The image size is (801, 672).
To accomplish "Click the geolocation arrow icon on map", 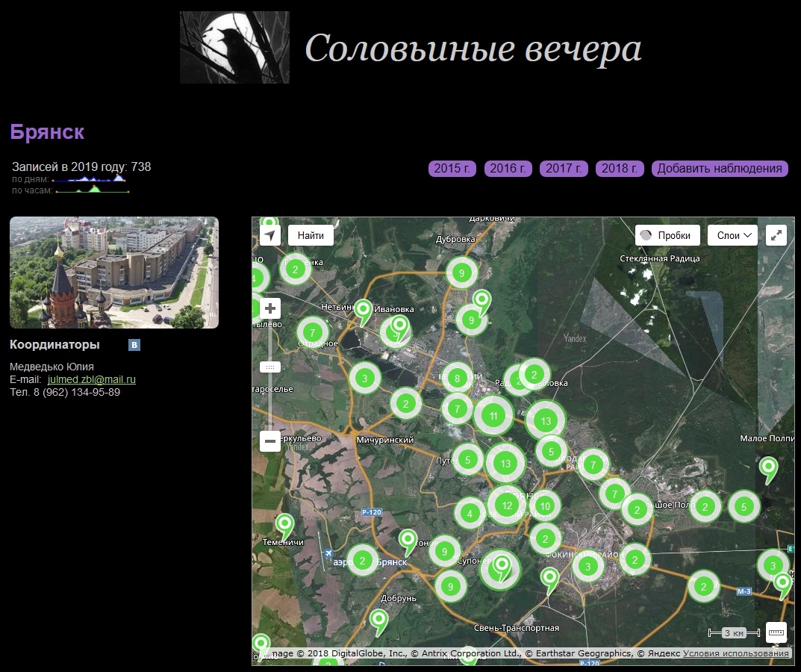I will [270, 236].
